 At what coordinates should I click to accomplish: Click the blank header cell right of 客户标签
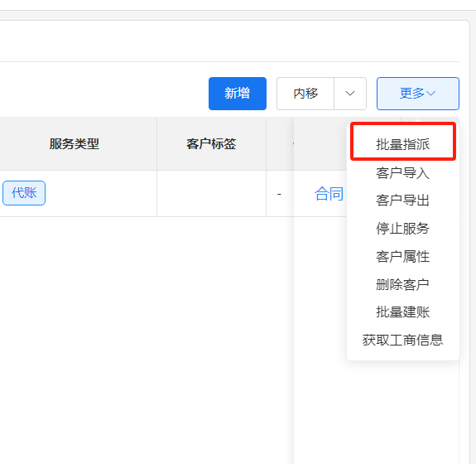pyautogui.click(x=280, y=143)
